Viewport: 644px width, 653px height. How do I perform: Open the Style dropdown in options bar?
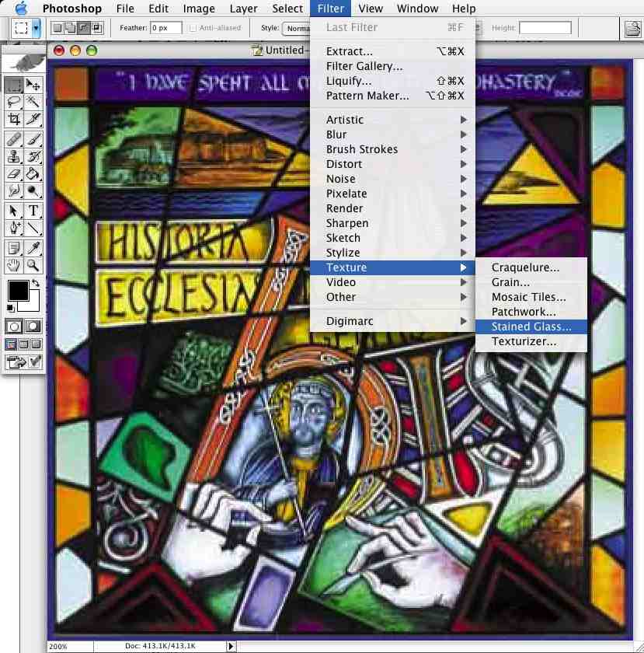pos(297,28)
